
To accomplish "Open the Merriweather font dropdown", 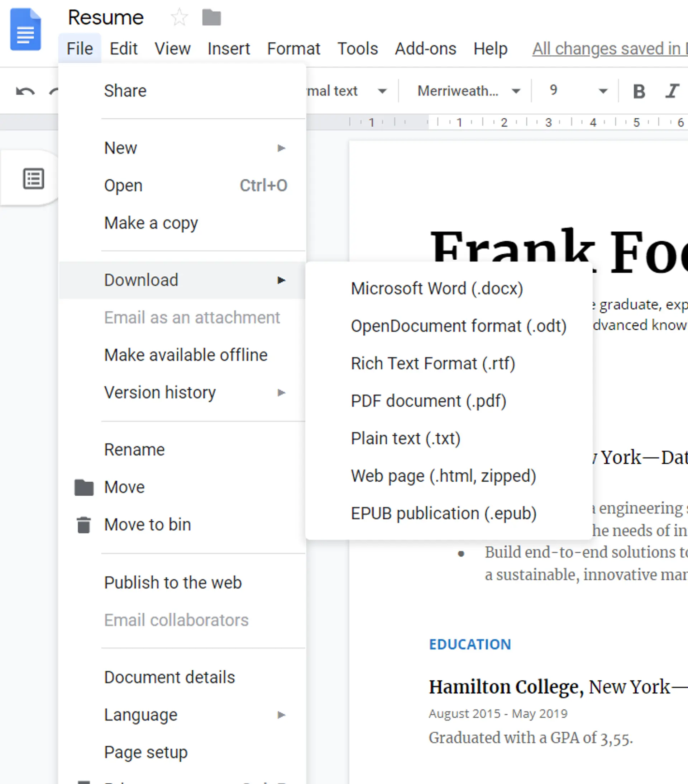I will coord(468,91).
